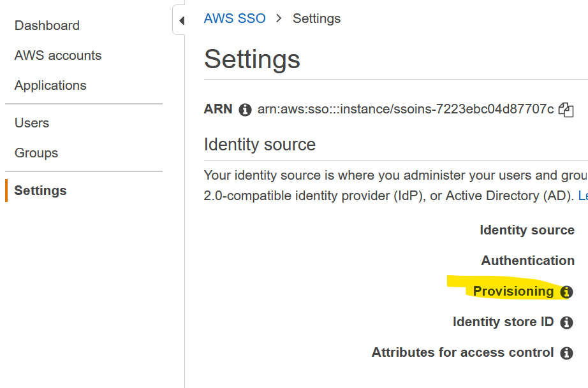Click the Authentication field label
The image size is (588, 388).
(527, 261)
